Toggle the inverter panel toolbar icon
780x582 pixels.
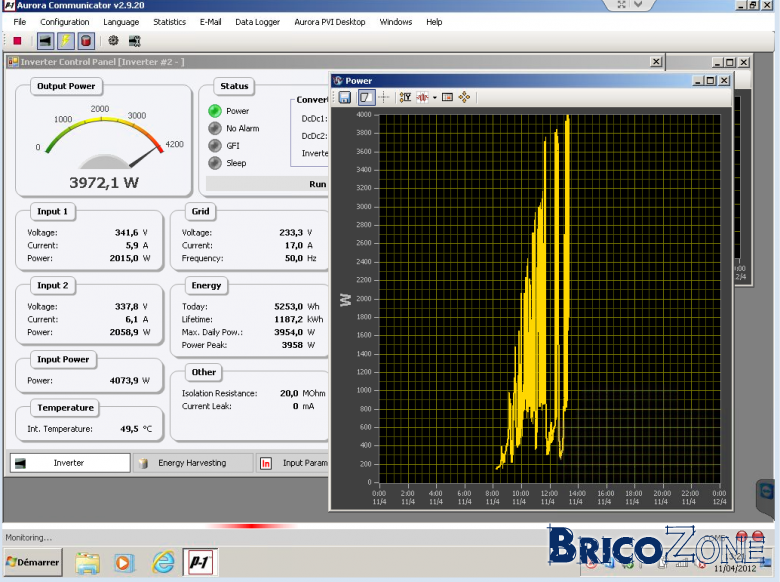point(45,41)
